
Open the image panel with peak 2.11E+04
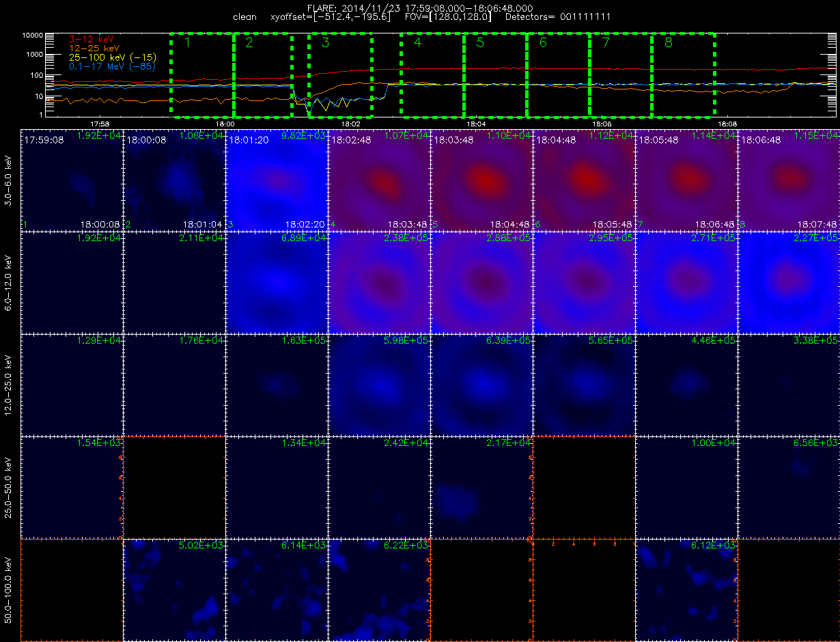click(174, 281)
